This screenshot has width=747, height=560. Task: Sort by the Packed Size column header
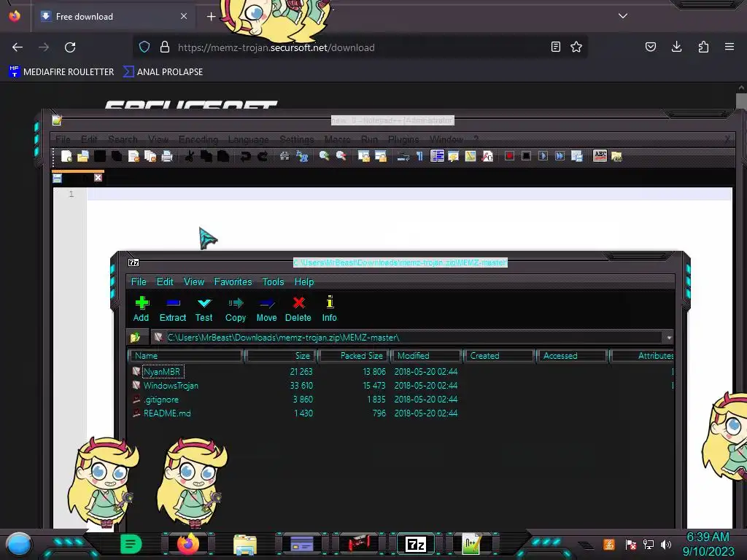(x=353, y=356)
